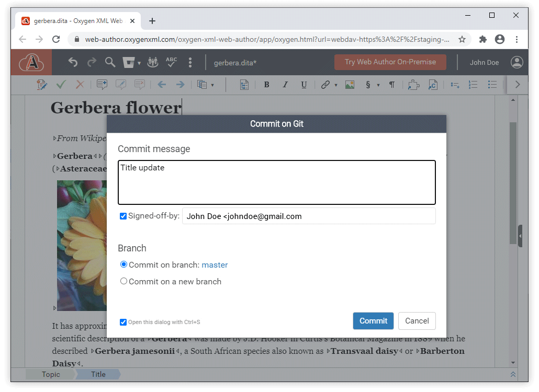Click the browser address bar URL

[x=267, y=40]
